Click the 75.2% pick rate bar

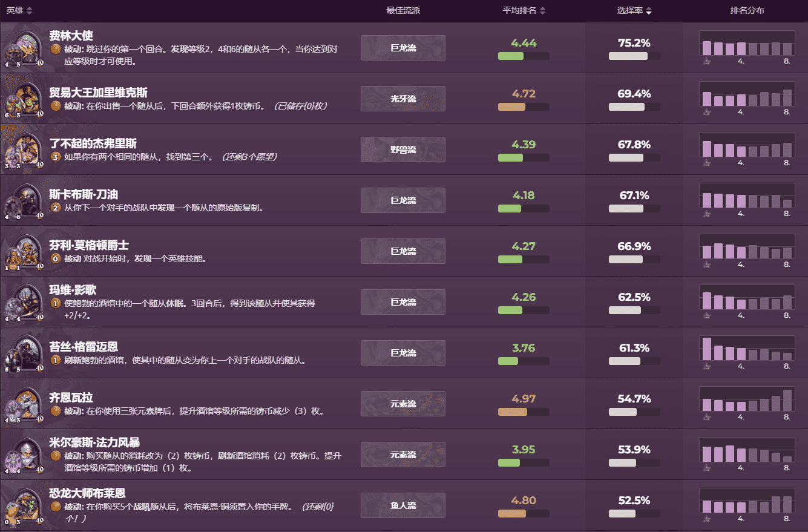(634, 56)
